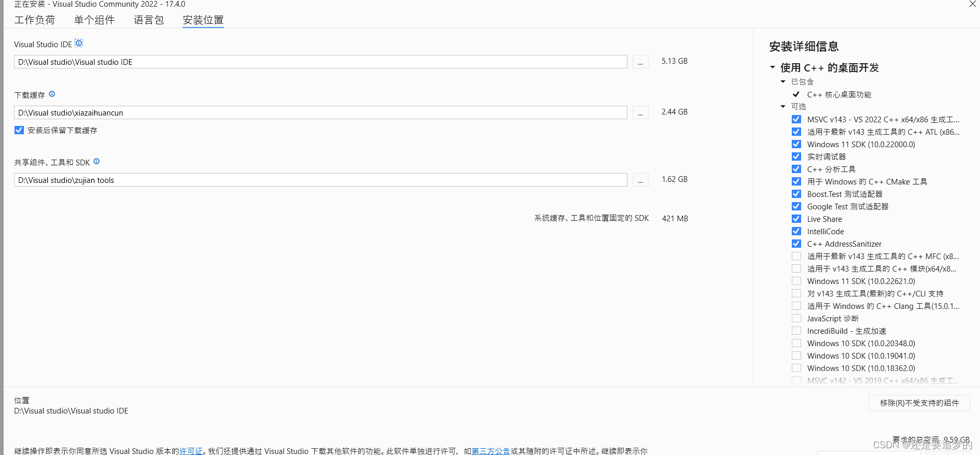Check the v143 C++ 模块 component
The image size is (980, 455).
[796, 268]
